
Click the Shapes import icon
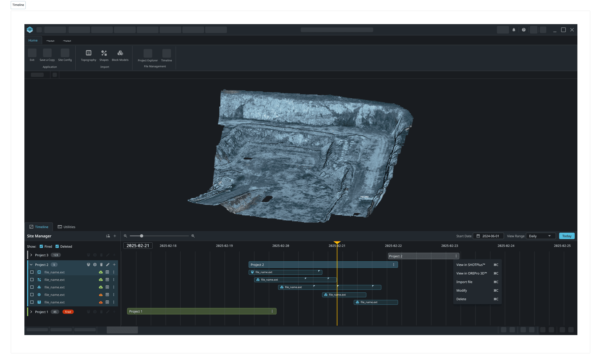point(104,53)
